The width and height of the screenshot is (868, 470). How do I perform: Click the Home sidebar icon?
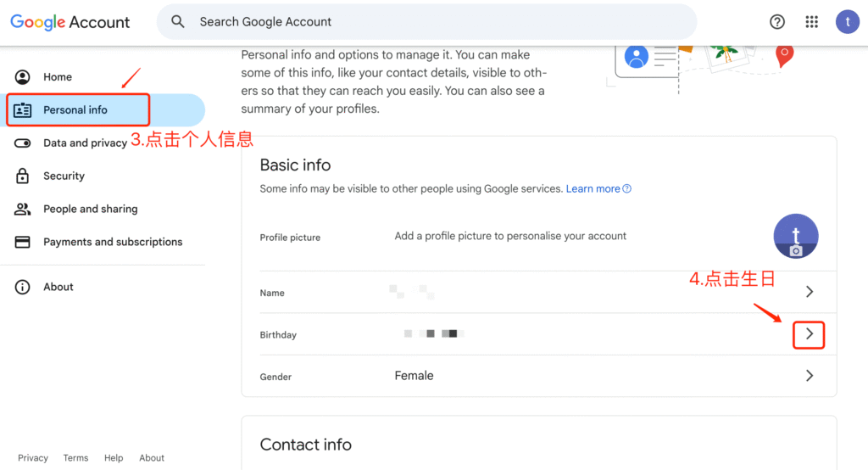22,77
